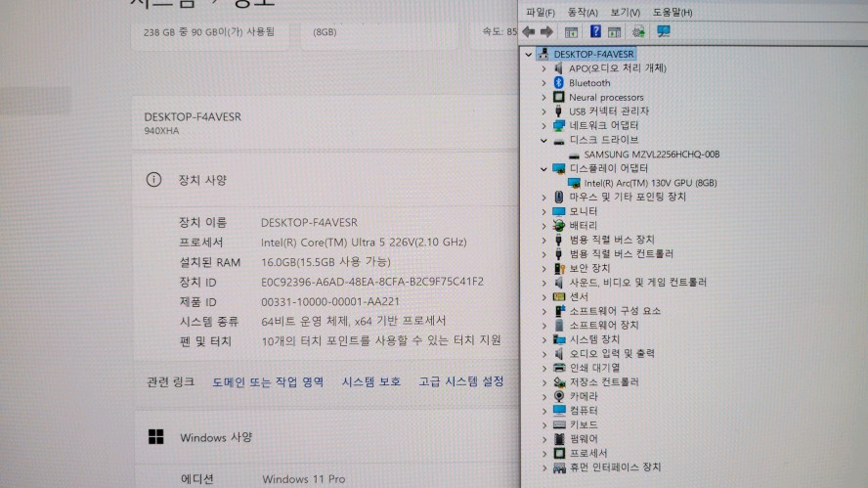Expand the 시스템 장치 node
Screen dimensions: 868x488
pos(544,339)
